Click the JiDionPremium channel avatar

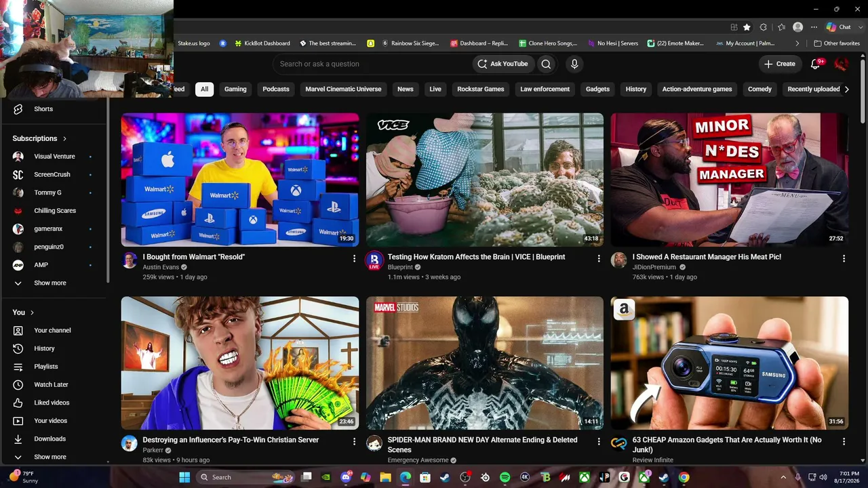pos(619,261)
